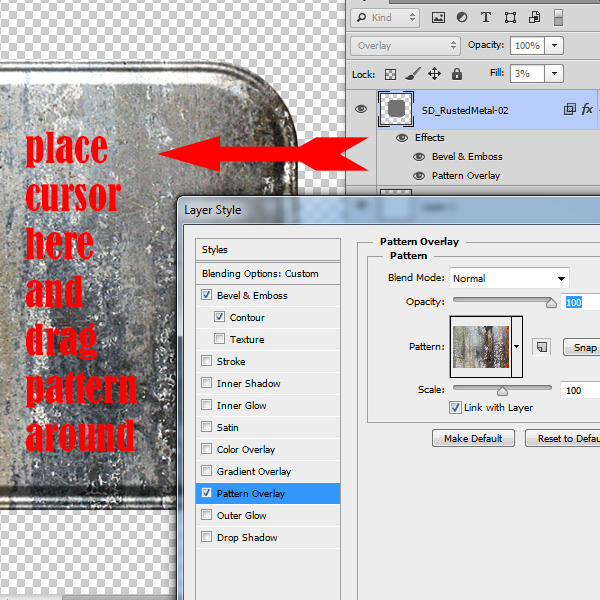Enable the Stroke checkbox
The image size is (600, 600).
[206, 361]
